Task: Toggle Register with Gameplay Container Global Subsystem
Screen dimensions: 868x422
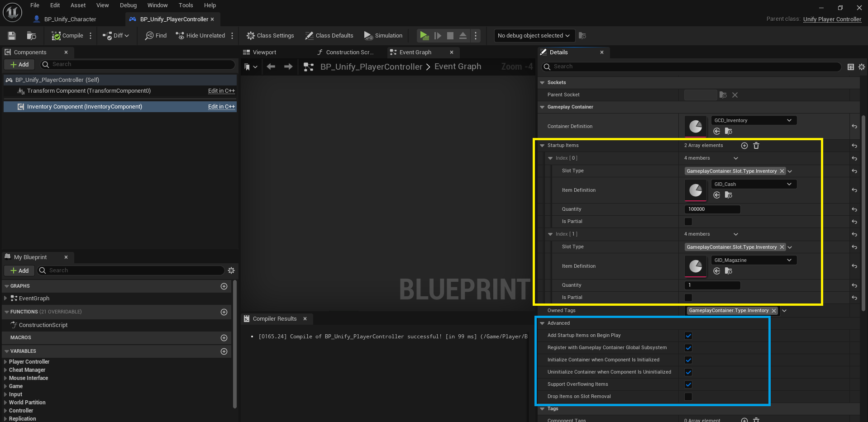Action: coord(688,348)
